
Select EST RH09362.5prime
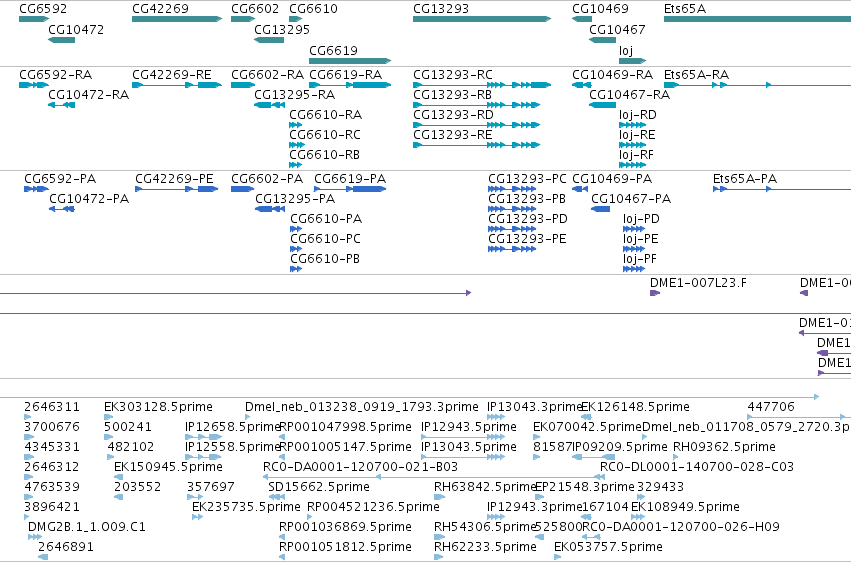pos(725,447)
